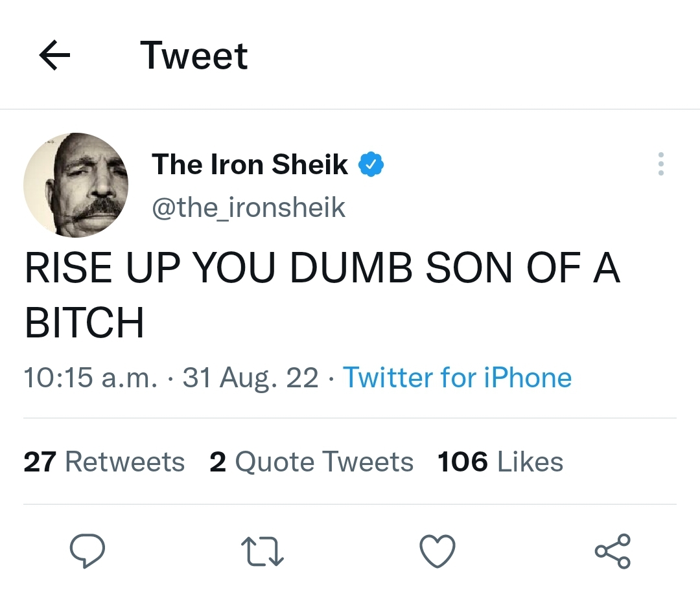
Task: Click the display name The Iron Sheik
Action: [250, 165]
